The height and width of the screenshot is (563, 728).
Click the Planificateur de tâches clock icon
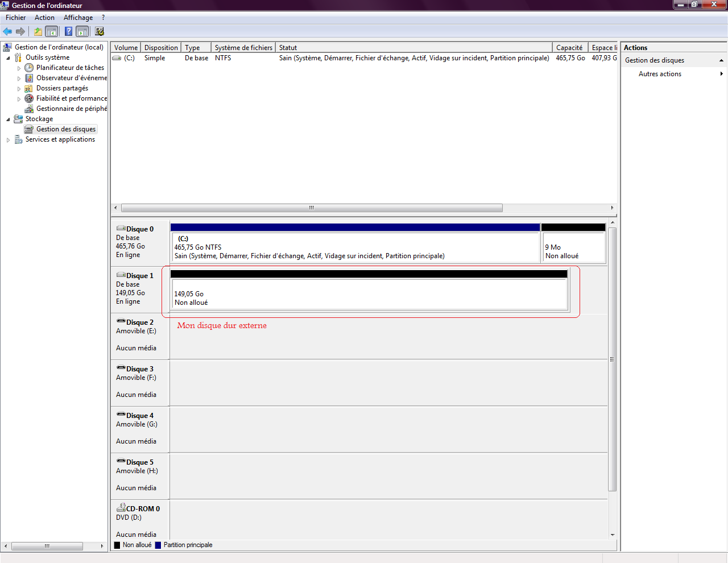click(x=29, y=68)
